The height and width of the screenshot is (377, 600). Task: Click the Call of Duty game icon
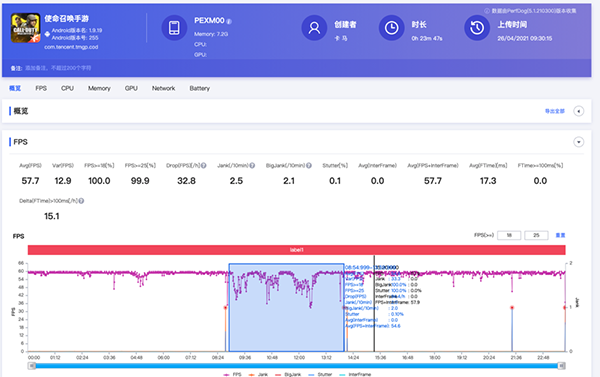(25, 28)
